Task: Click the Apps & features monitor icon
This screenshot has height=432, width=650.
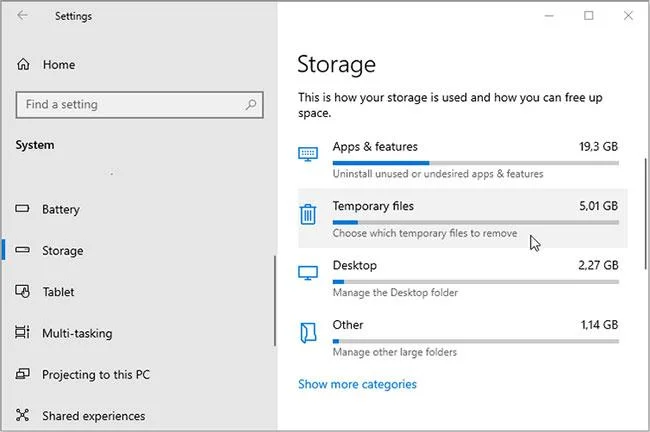Action: click(x=308, y=154)
